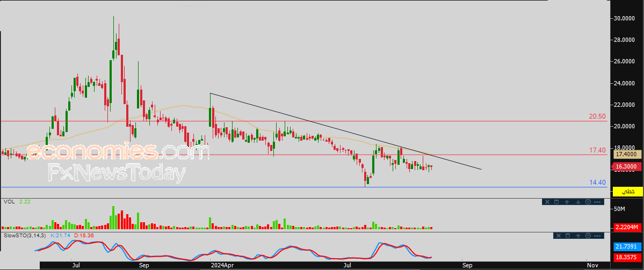Image resolution: width=644 pixels, height=270 pixels.
Task: Click the 24.0000 price axis label
Action: click(x=623, y=83)
